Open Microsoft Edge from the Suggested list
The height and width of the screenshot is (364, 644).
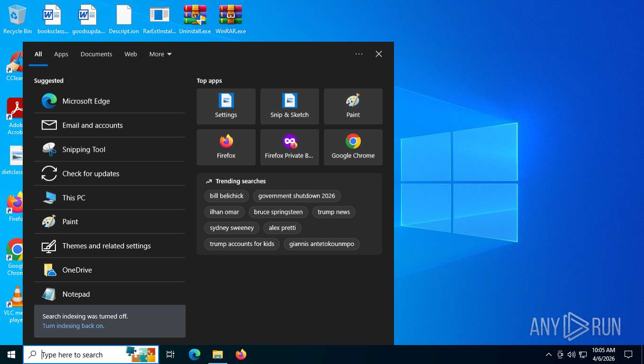[x=109, y=101]
